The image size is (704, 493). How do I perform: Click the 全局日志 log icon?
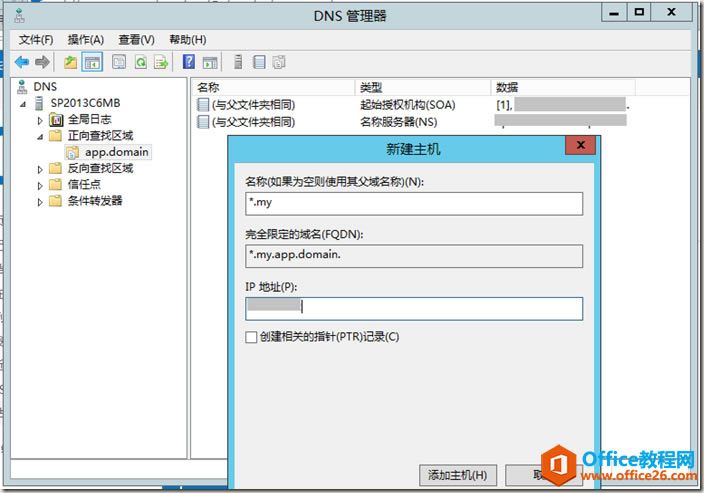coord(56,120)
